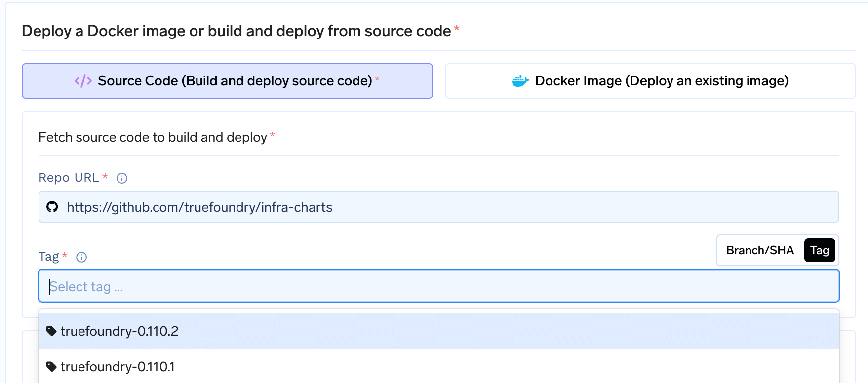Click tag icon next to truefoundry-0.110.2
The height and width of the screenshot is (383, 868).
pyautogui.click(x=51, y=331)
